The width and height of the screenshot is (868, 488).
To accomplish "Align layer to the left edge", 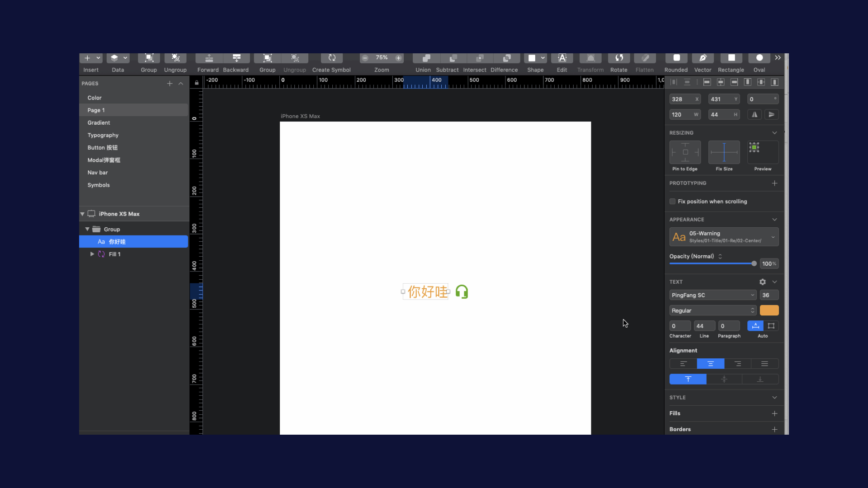I will pyautogui.click(x=708, y=82).
